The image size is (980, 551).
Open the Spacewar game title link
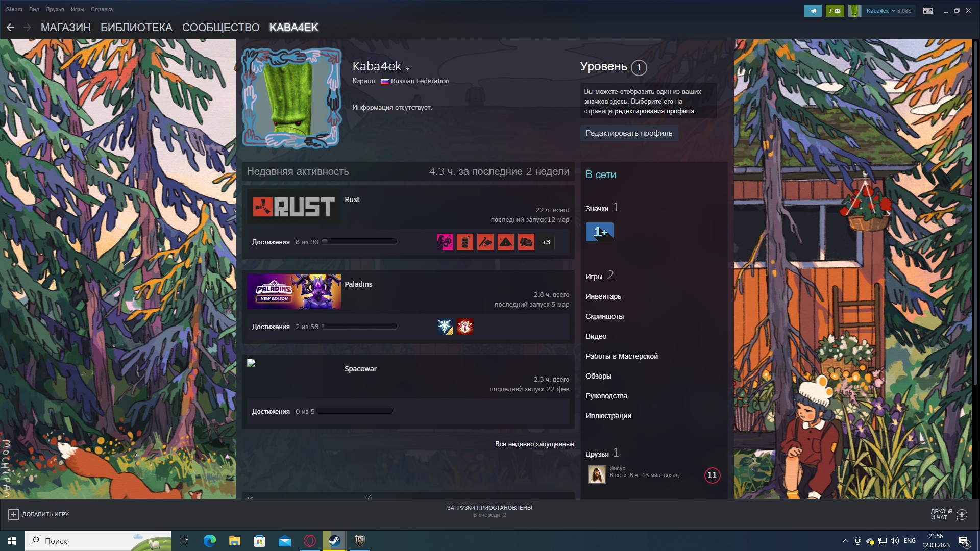pos(360,369)
